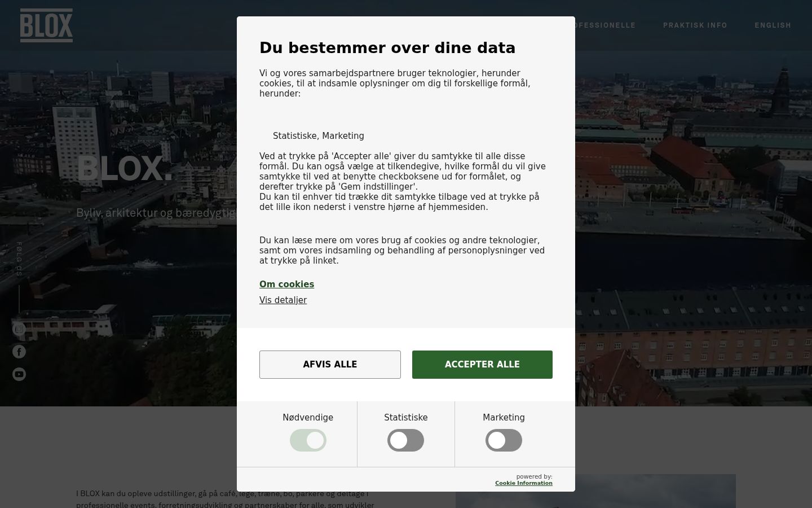Open the Om cookies link
Viewport: 812px width, 508px height.
click(x=286, y=284)
